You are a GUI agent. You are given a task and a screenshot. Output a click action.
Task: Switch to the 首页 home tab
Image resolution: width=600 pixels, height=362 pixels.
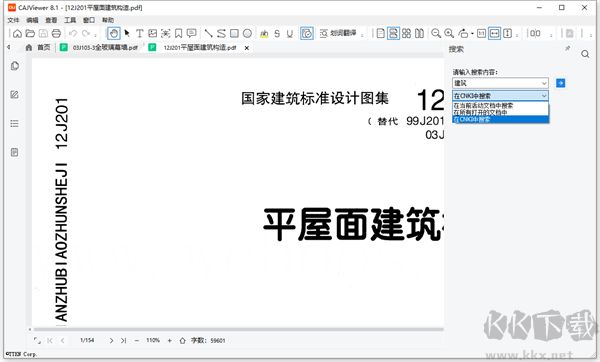[38, 47]
